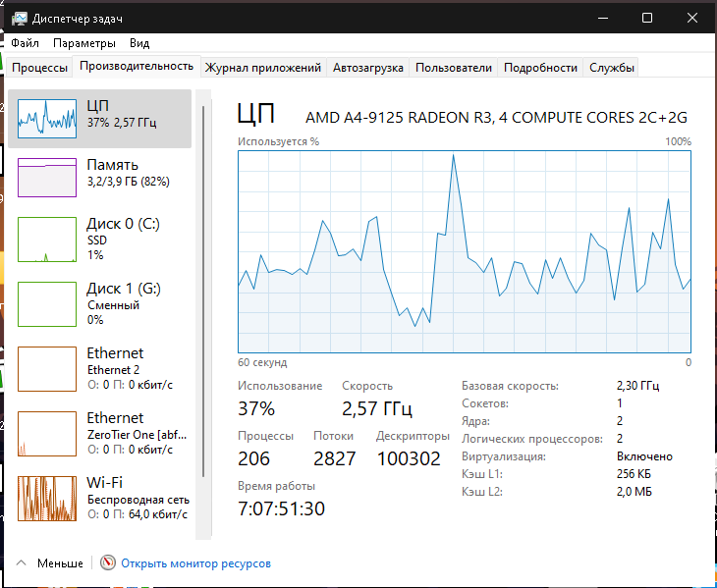
Task: Click the Task Manager title bar icon
Action: click(x=19, y=19)
